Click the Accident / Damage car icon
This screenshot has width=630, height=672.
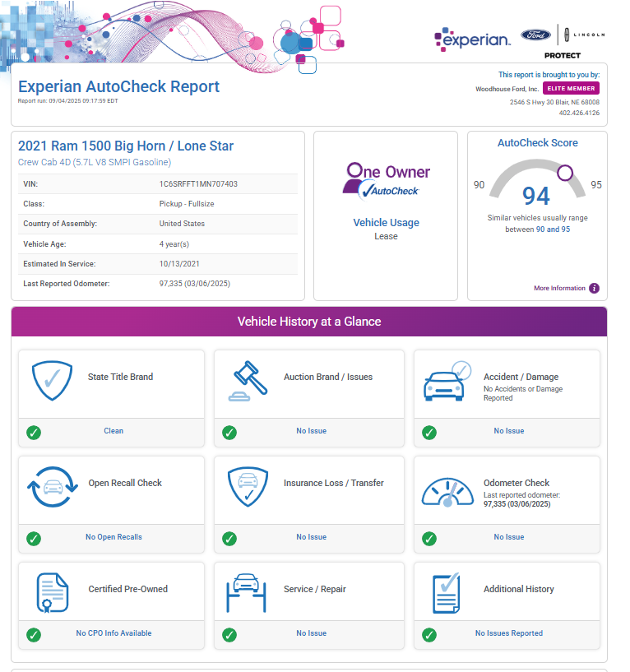[x=449, y=381]
